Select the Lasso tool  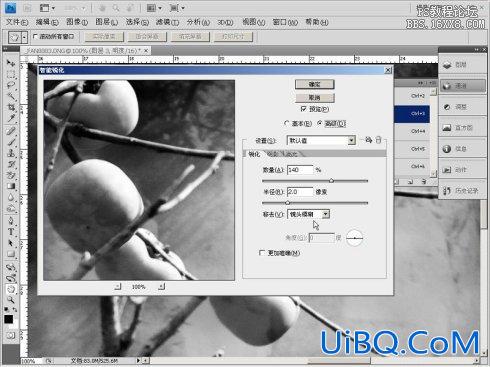[x=11, y=85]
